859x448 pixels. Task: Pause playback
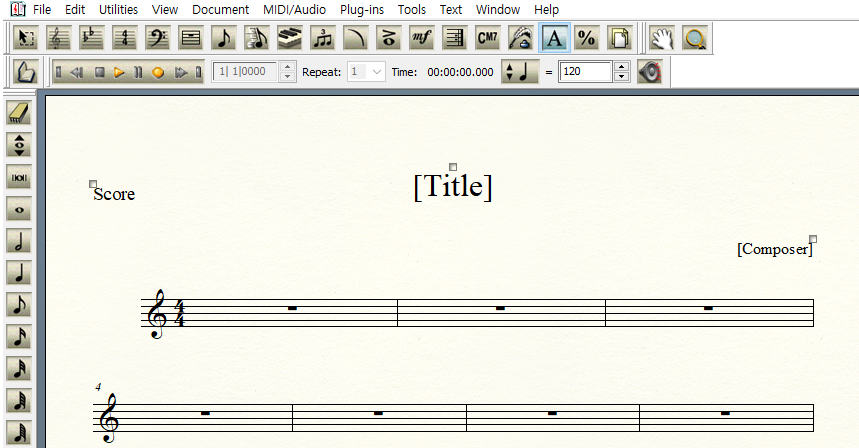[x=138, y=72]
